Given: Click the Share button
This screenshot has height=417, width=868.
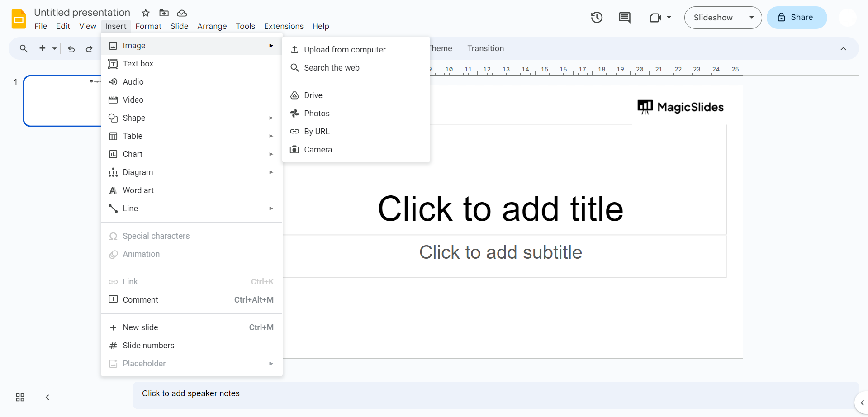Looking at the screenshot, I should [x=797, y=18].
